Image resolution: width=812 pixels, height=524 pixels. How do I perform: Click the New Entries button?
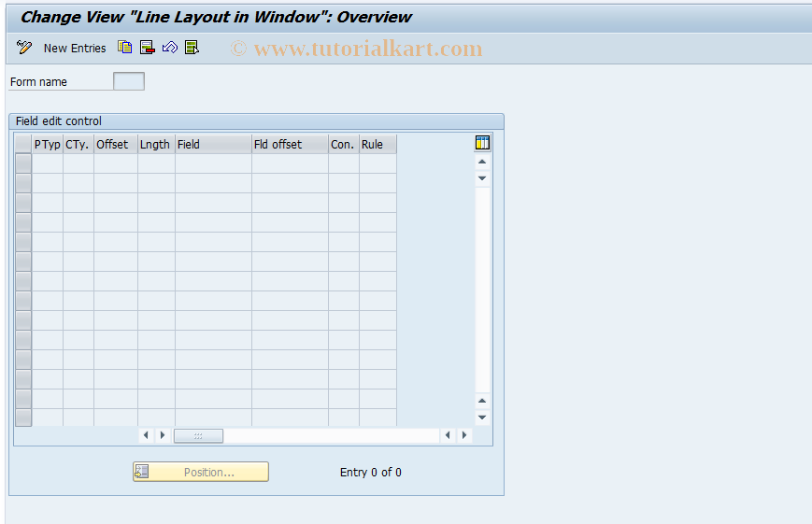(75, 49)
